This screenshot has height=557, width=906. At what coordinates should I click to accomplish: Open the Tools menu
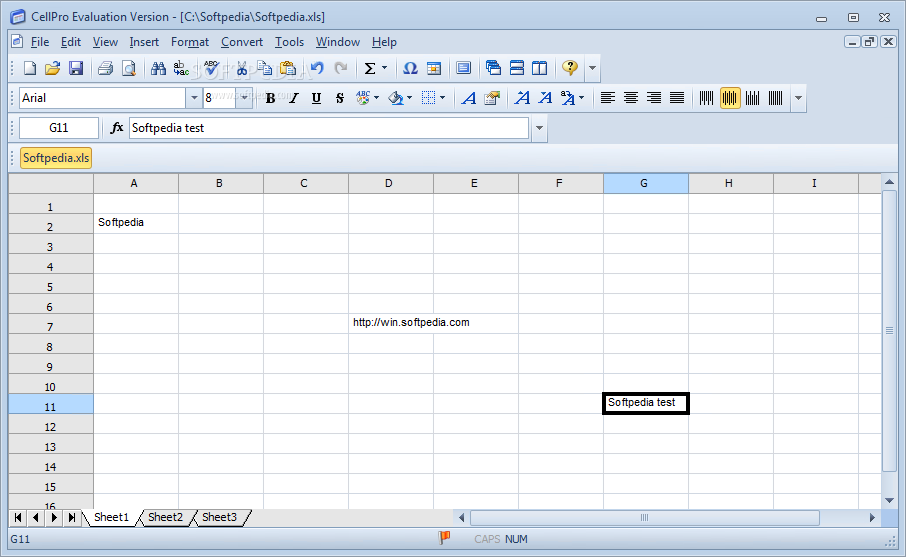click(289, 42)
